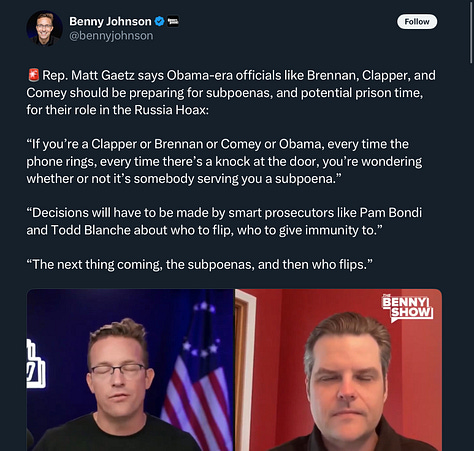Screen dimensions: 474x451
Task: Click the opening line starting 'Rep. Matt Gaetz says'
Action: coord(239,75)
